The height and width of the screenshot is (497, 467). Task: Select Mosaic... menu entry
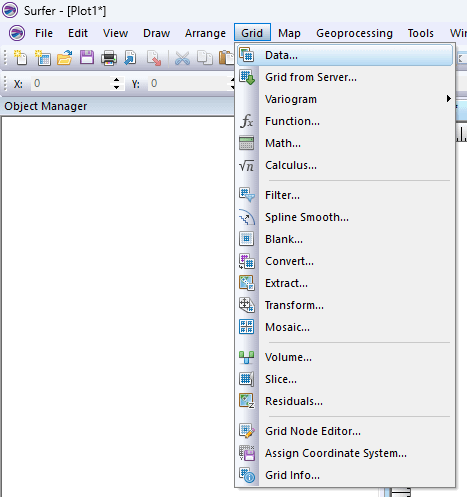345,327
